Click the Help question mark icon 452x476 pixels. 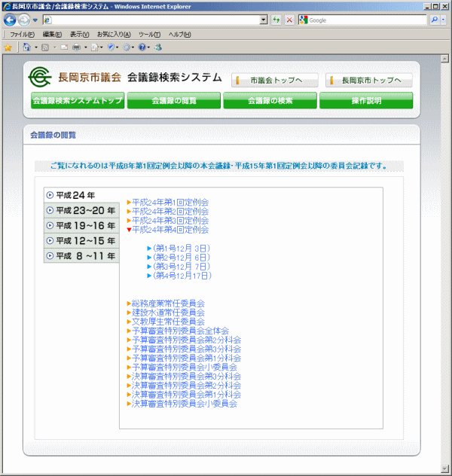(x=142, y=47)
